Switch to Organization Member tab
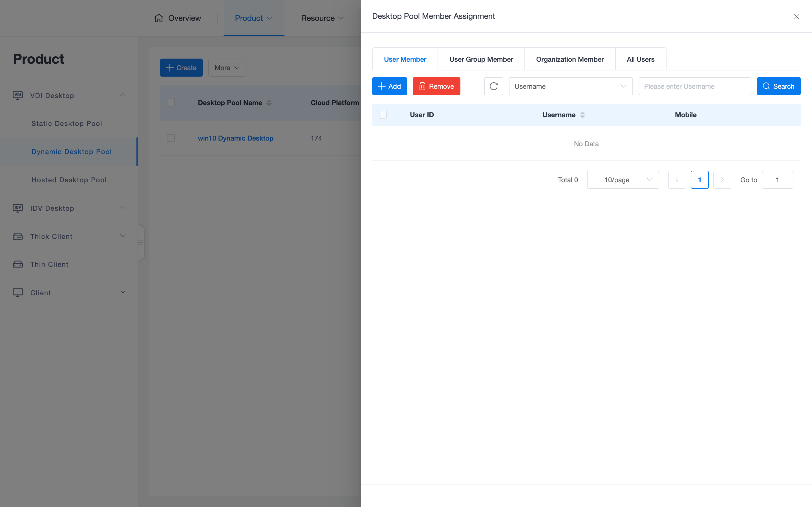812x507 pixels. click(570, 59)
